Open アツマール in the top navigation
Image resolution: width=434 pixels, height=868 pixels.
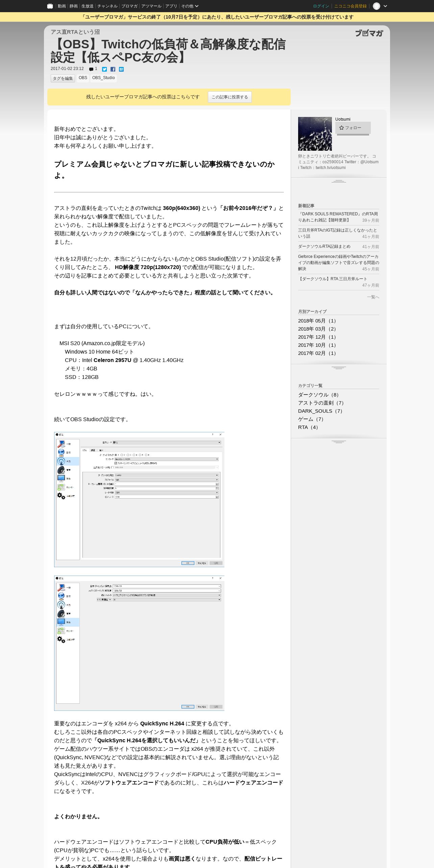click(x=151, y=6)
